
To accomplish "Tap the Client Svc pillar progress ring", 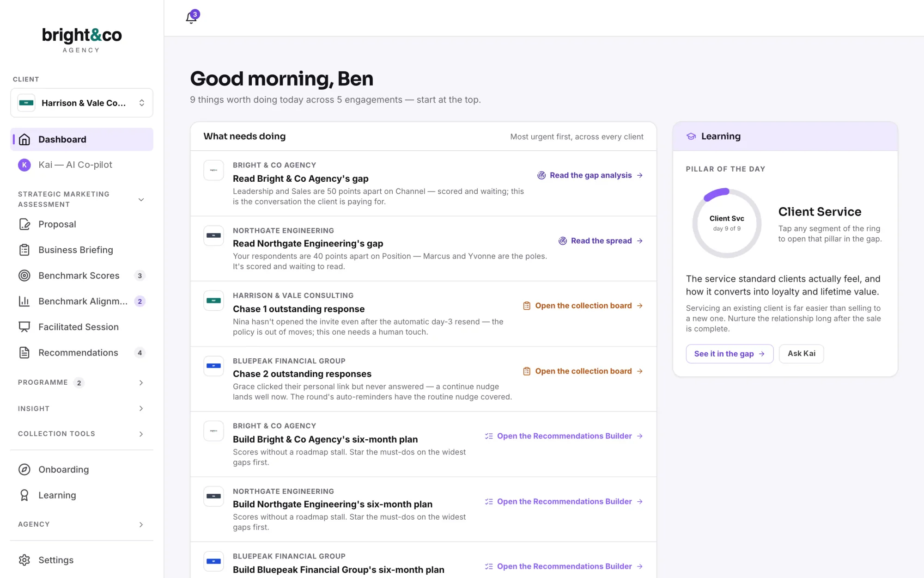I will click(x=727, y=223).
